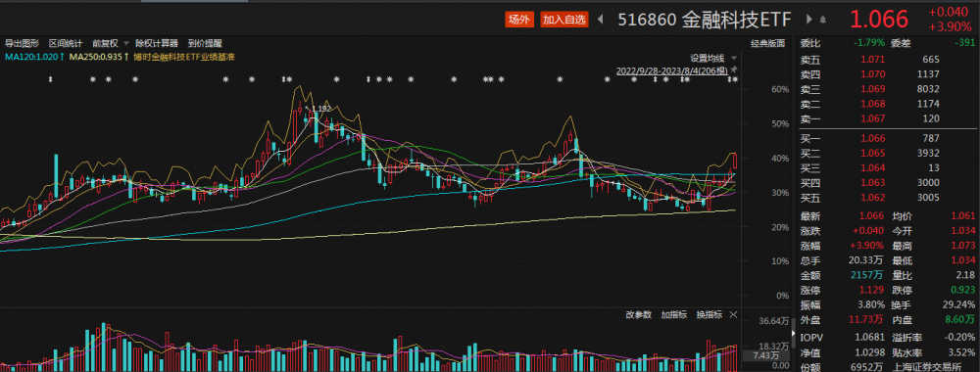
Task: Click the 卖一 price 1.067
Action: pos(873,118)
